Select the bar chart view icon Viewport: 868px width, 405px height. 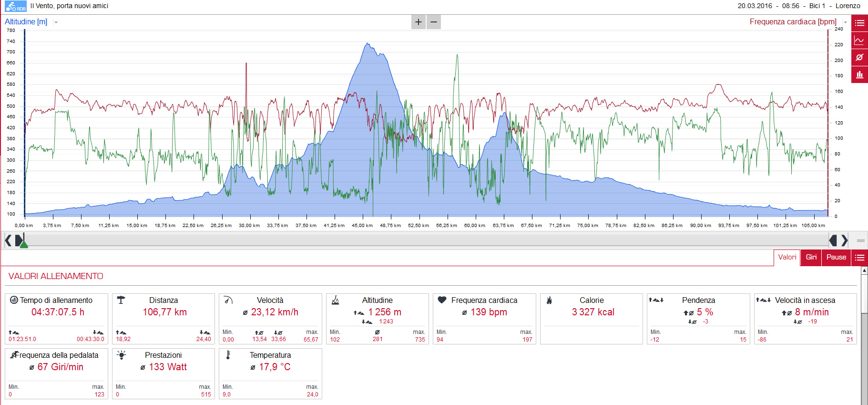(x=860, y=74)
